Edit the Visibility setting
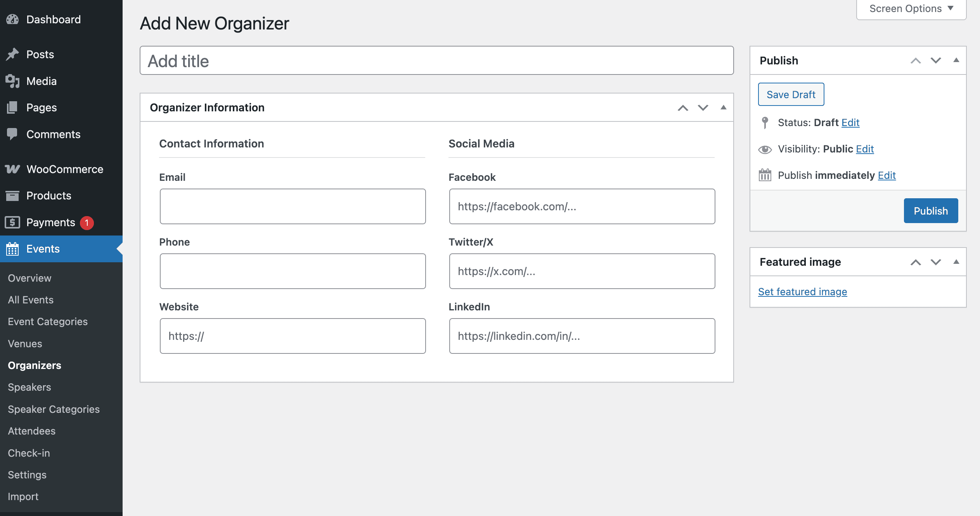This screenshot has width=980, height=516. coord(865,149)
